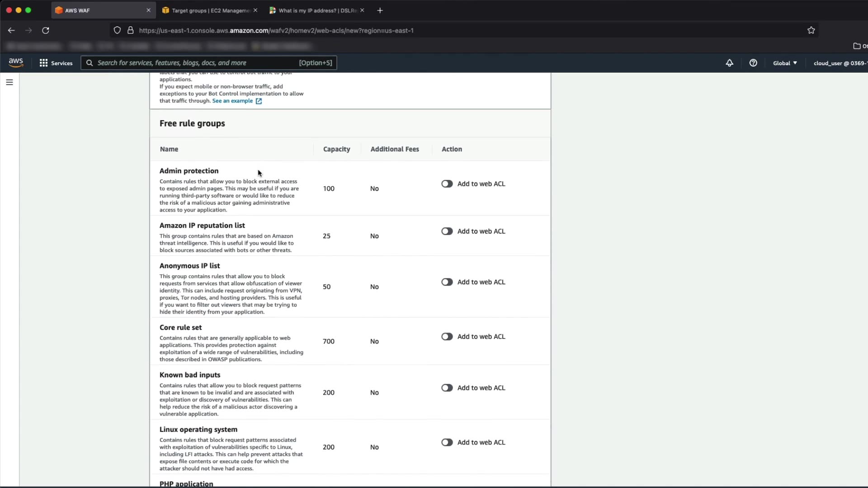Add Core rule set to web ACL

click(447, 337)
